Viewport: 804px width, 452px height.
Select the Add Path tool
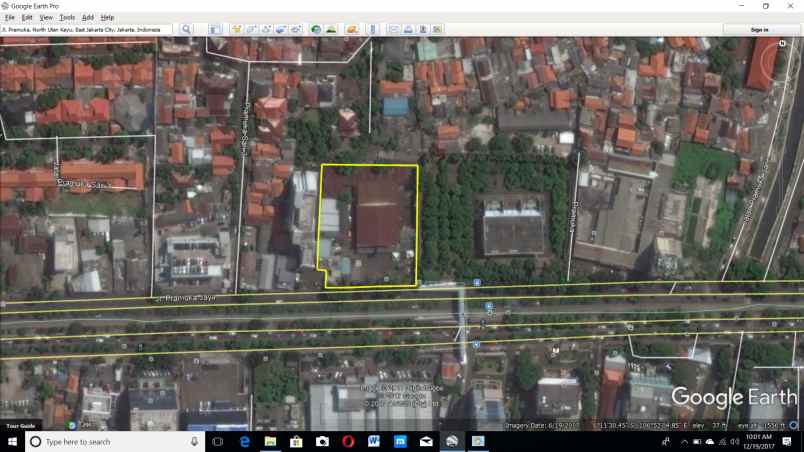tap(266, 30)
